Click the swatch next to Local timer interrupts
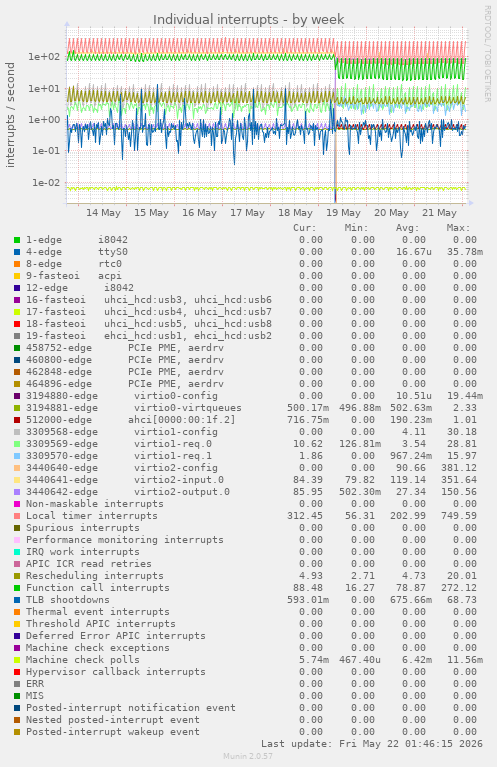The width and height of the screenshot is (497, 767). coord(17,516)
